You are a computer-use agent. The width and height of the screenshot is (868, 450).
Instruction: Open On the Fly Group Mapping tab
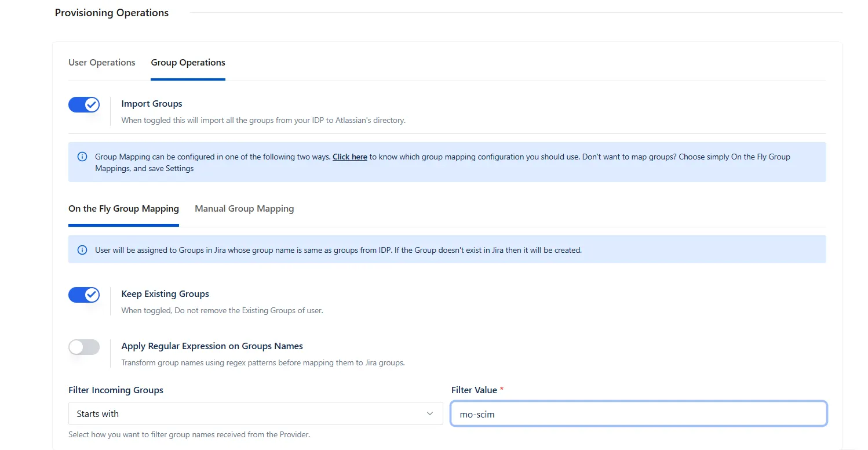click(123, 209)
